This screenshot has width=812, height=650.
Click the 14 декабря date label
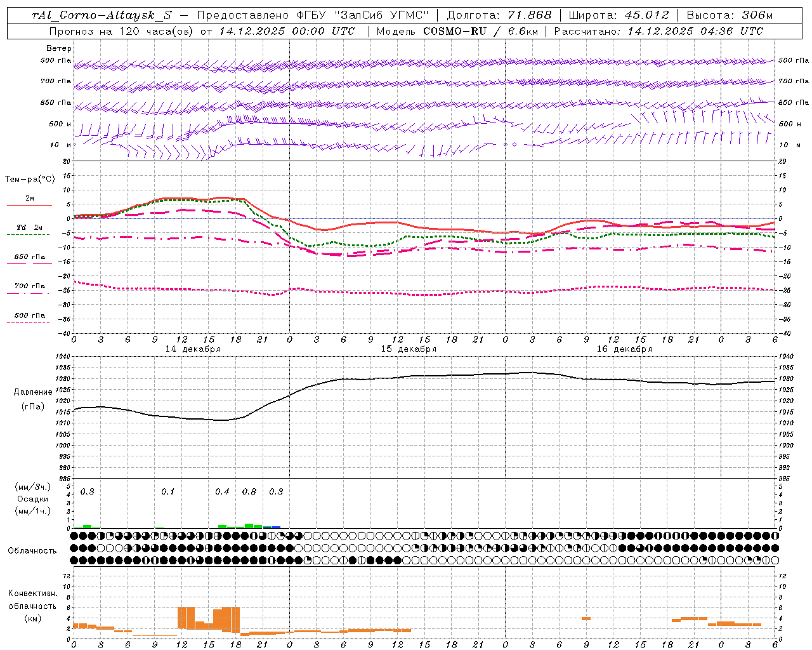click(x=193, y=349)
